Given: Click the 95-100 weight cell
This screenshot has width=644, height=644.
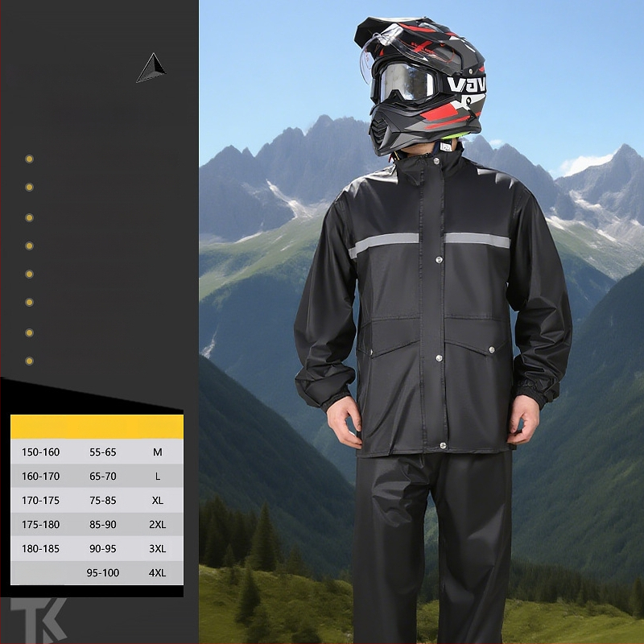Looking at the screenshot, I should coord(103,573).
